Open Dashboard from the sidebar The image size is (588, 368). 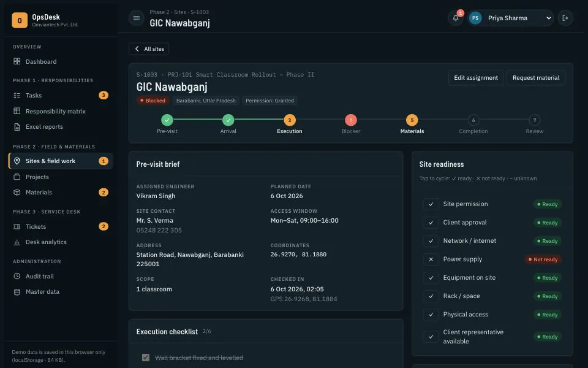(x=61, y=61)
